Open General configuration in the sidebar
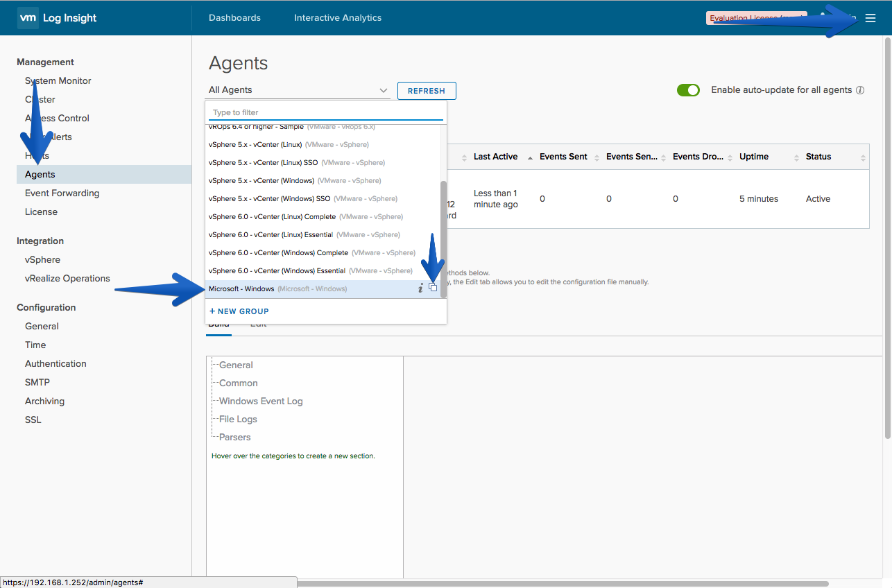Screen dimensions: 892x588 42,327
